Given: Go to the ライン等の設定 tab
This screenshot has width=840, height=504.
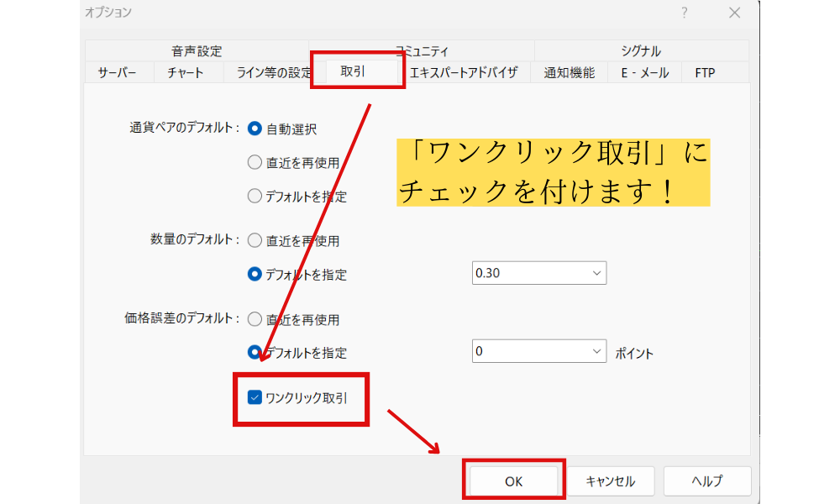Looking at the screenshot, I should click(267, 73).
